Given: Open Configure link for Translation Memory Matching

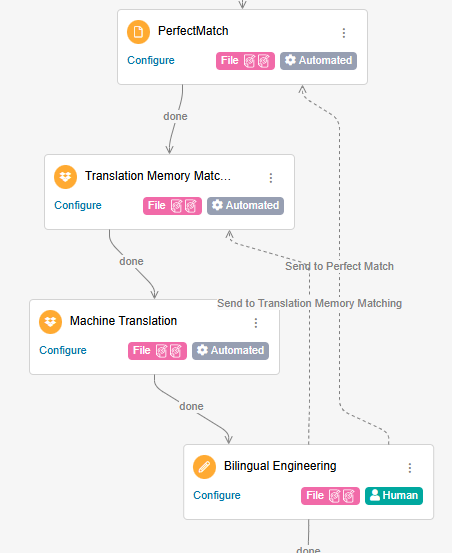Looking at the screenshot, I should coord(78,205).
